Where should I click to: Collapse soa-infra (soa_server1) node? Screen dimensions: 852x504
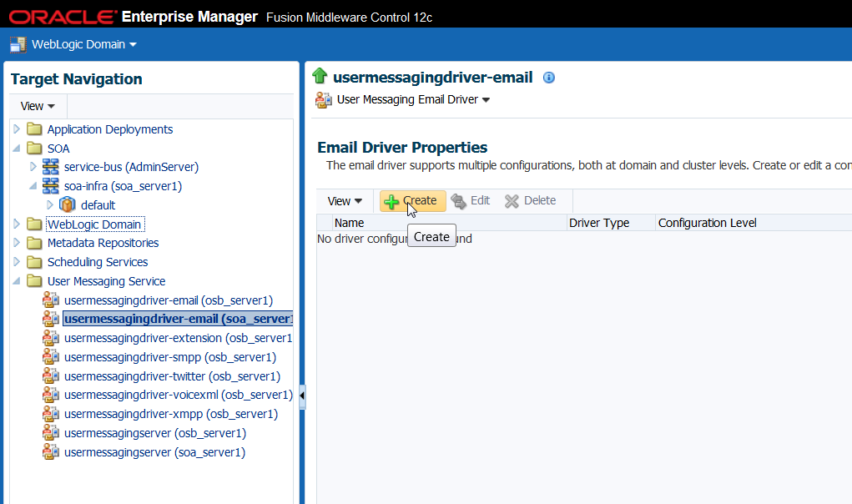[33, 186]
